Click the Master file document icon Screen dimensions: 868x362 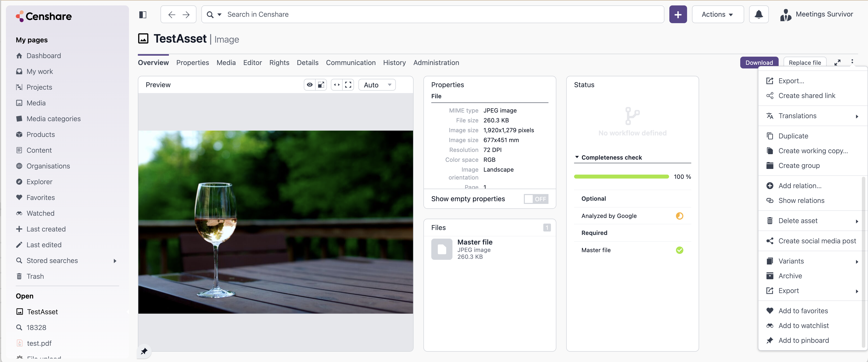pos(442,249)
